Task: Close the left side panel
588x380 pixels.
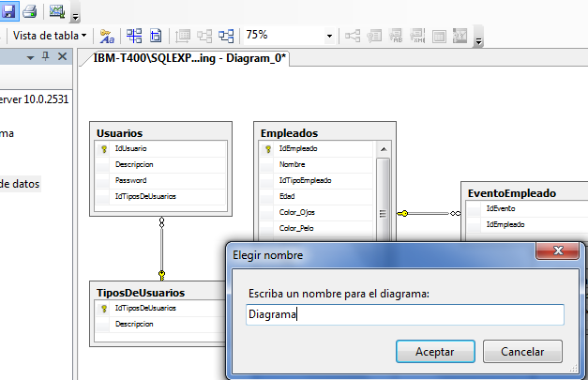Action: [x=62, y=56]
